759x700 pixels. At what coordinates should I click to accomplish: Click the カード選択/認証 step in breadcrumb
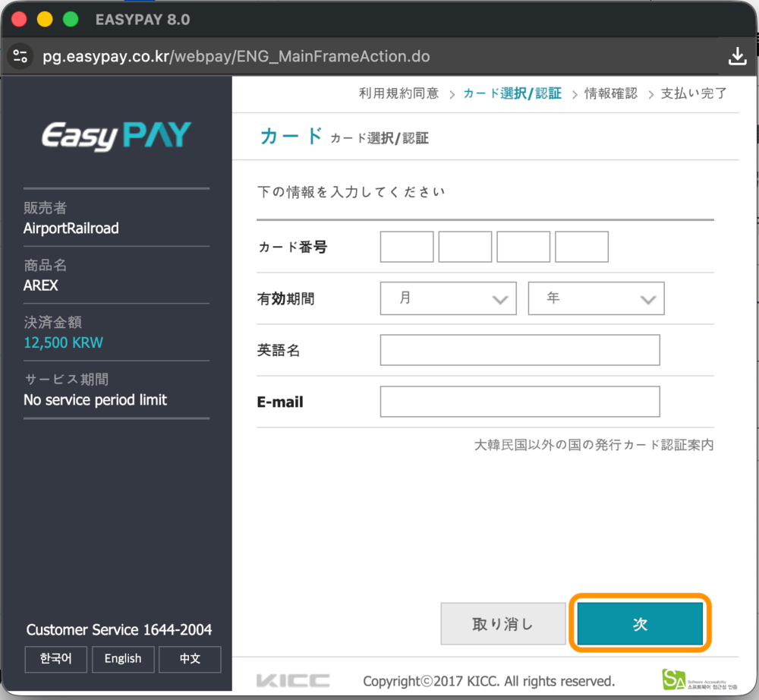pyautogui.click(x=512, y=93)
